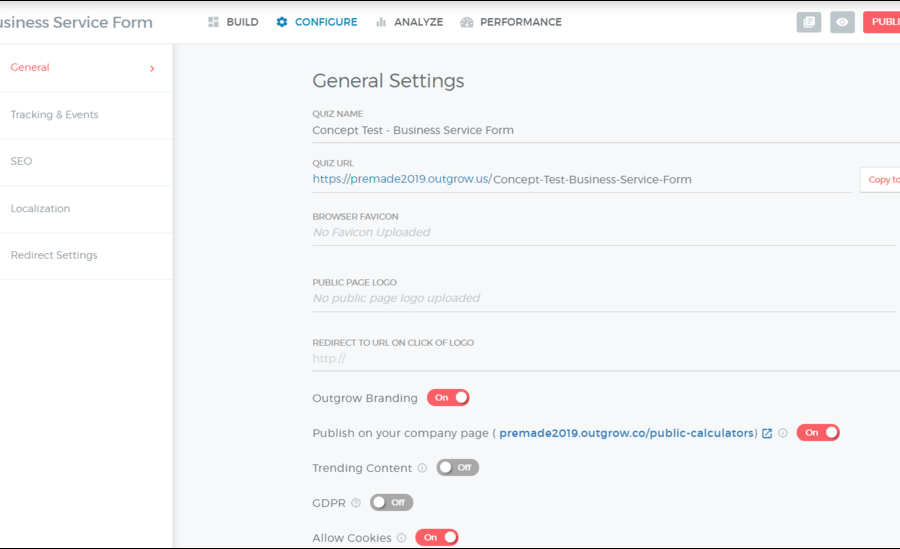Go to the Build tab
Image resolution: width=900 pixels, height=549 pixels.
coord(233,22)
